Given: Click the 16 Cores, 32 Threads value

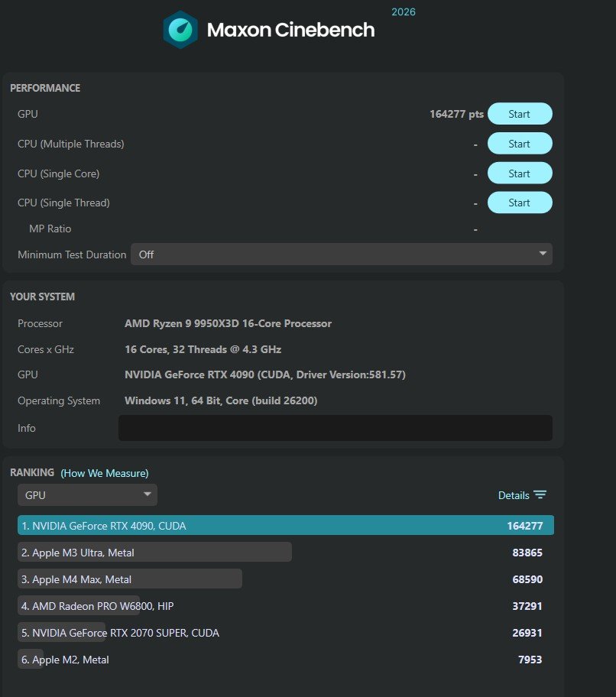Looking at the screenshot, I should click(203, 349).
